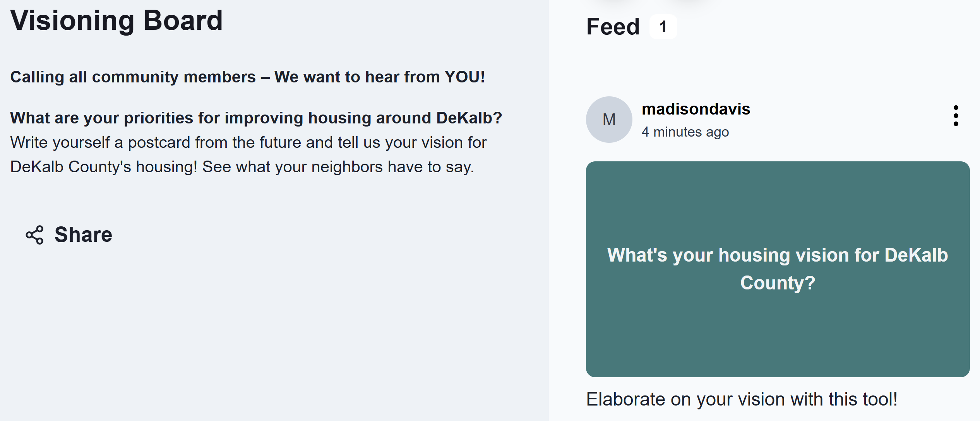Click "What's your housing vision" card text

click(x=777, y=255)
